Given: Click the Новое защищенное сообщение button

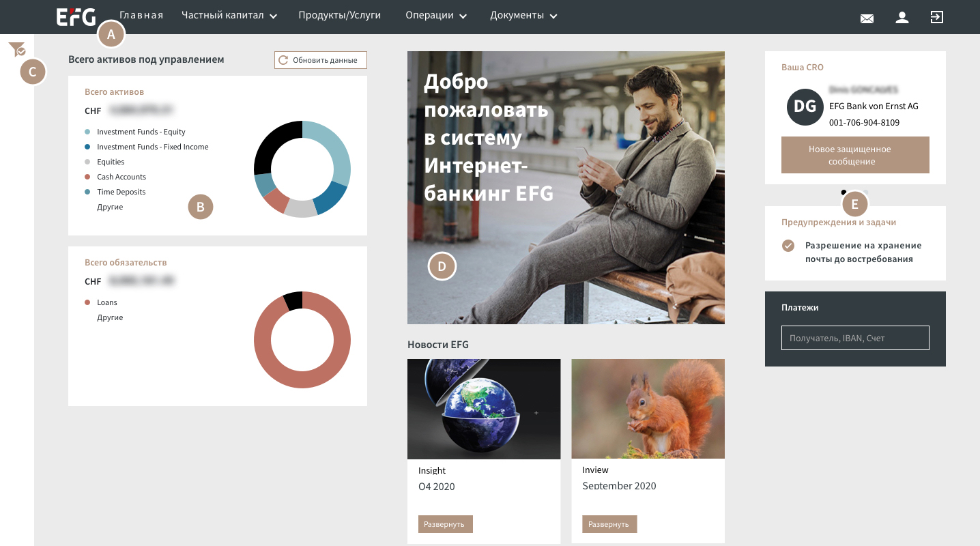Looking at the screenshot, I should tap(855, 155).
